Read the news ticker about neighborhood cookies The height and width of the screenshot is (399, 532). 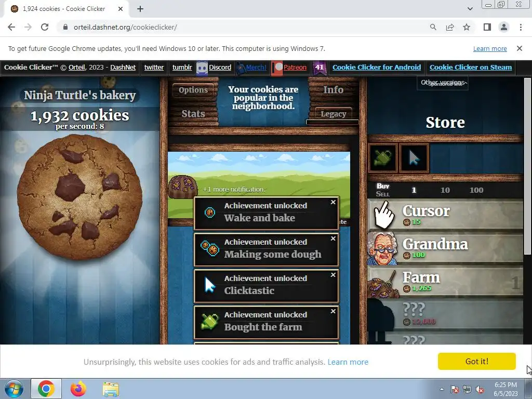pos(263,98)
